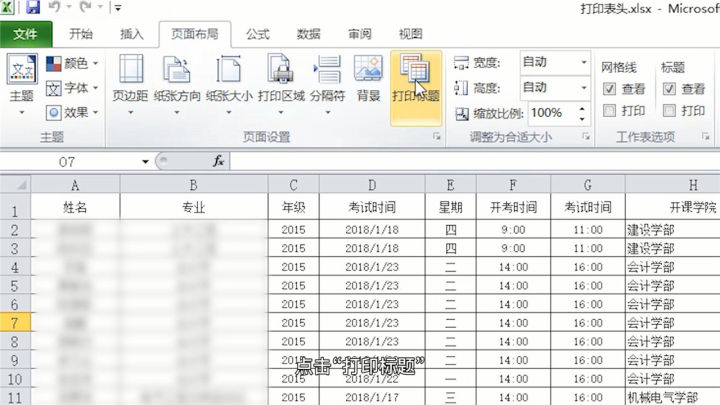The height and width of the screenshot is (405, 720).
Task: Switch to the View (视图) tab
Action: point(410,34)
